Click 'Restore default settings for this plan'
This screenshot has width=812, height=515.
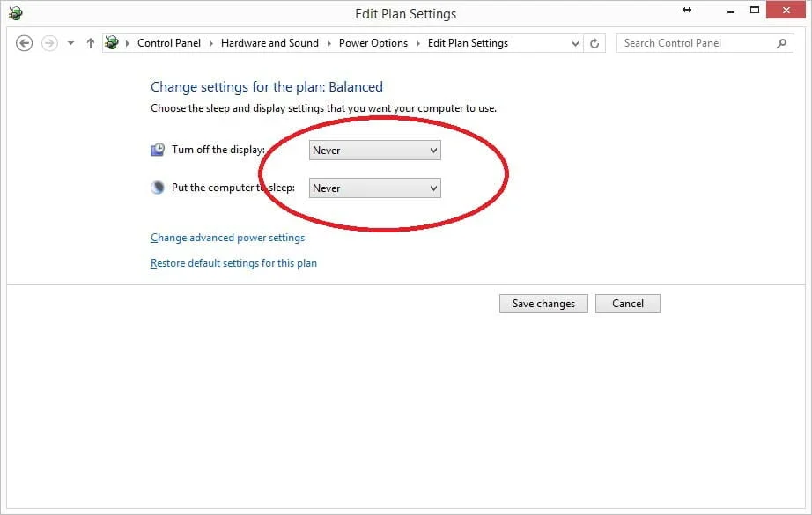pos(233,262)
